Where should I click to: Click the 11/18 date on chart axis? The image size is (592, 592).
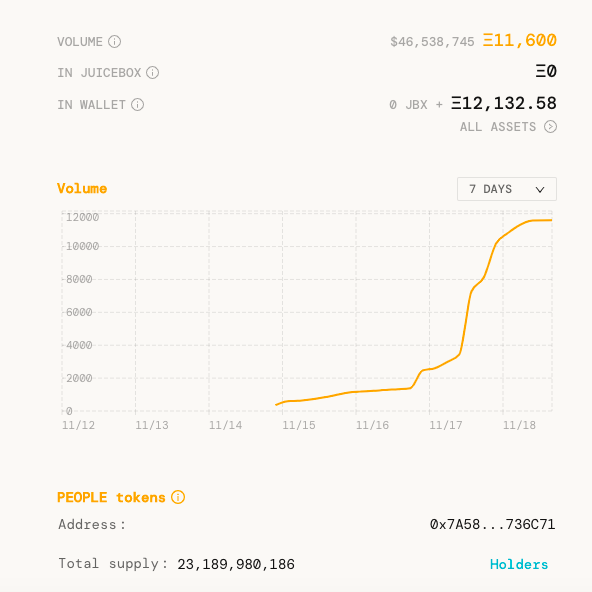pyautogui.click(x=519, y=426)
